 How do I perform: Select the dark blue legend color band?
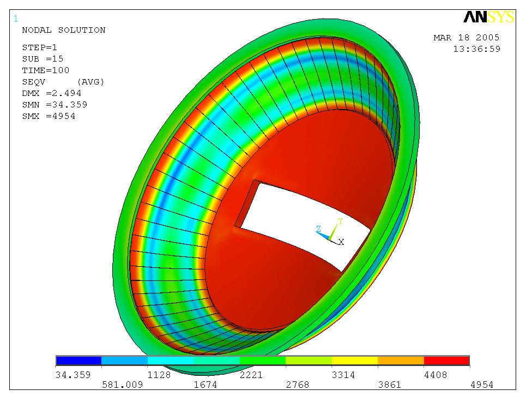click(x=78, y=361)
